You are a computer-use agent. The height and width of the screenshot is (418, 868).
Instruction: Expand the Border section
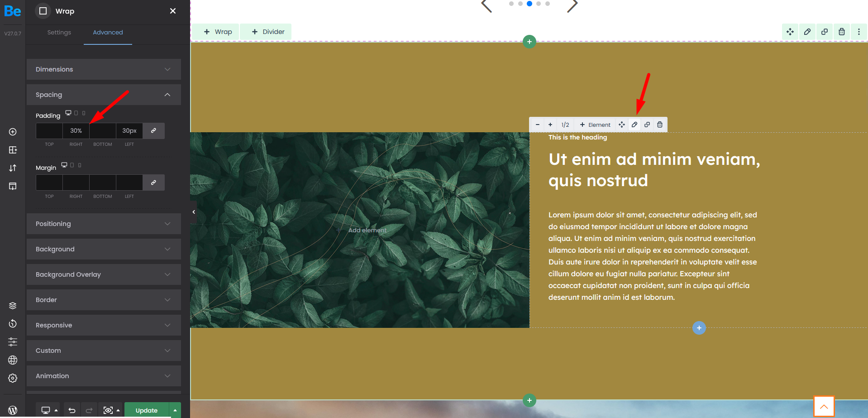click(104, 300)
